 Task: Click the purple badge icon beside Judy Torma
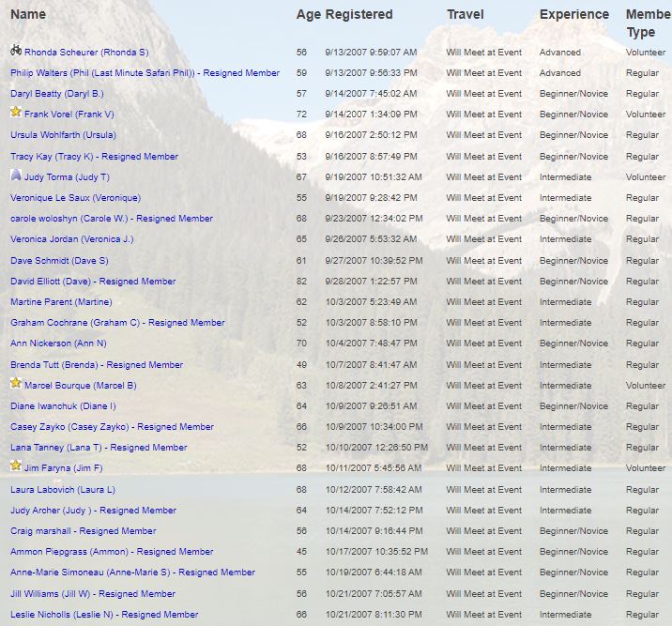pos(16,176)
